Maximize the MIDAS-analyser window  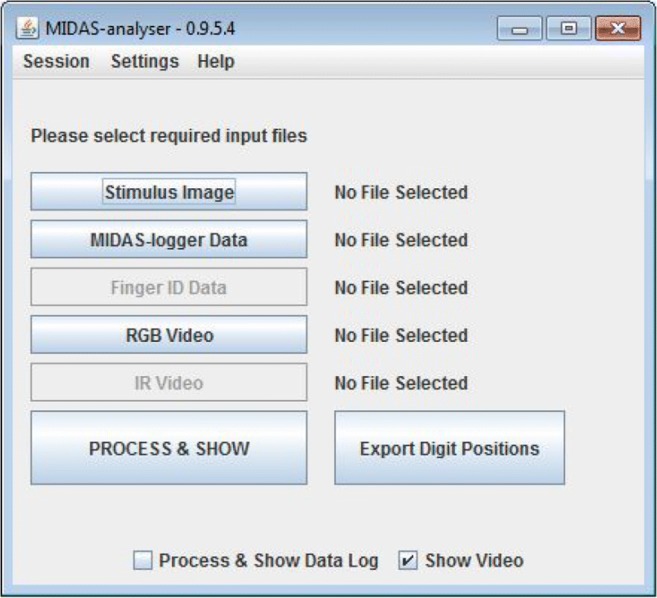point(569,28)
